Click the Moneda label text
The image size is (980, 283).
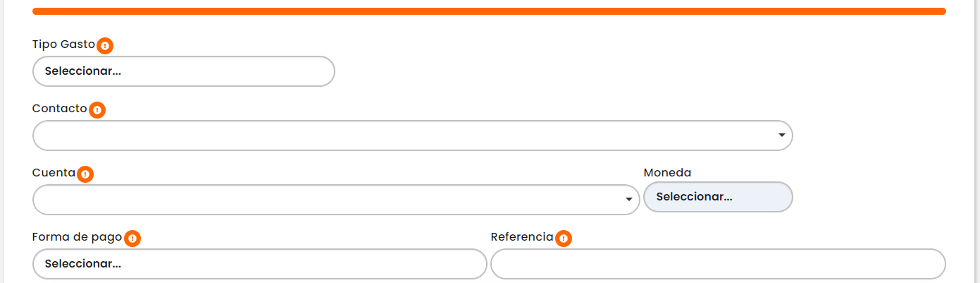[667, 173]
